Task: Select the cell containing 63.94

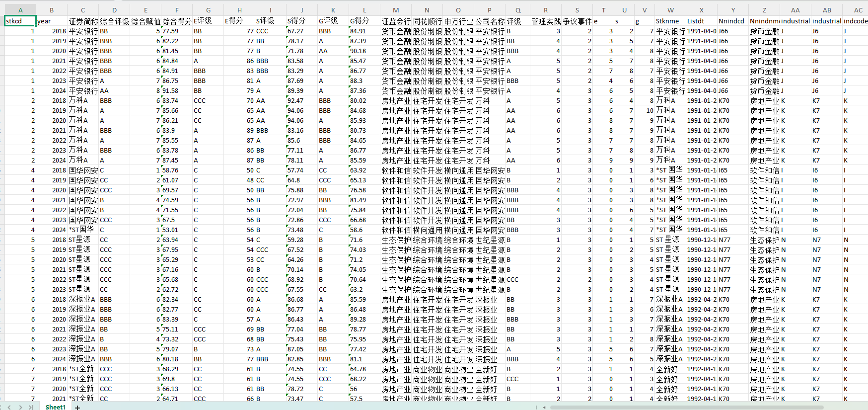Action: tap(177, 240)
